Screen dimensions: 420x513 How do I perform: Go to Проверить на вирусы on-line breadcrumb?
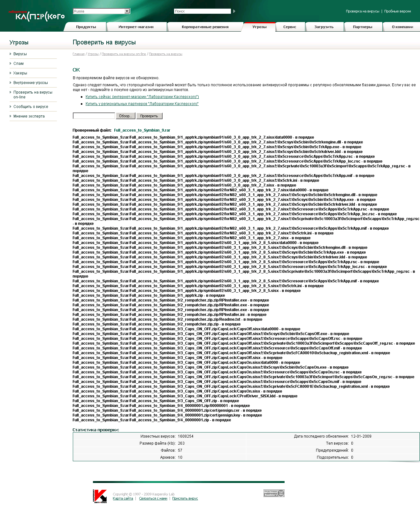[x=124, y=54]
